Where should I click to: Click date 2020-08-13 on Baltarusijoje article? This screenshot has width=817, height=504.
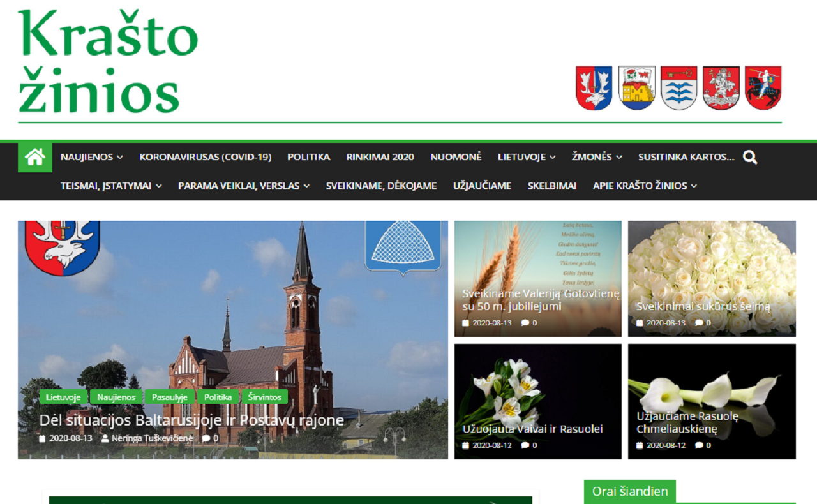click(x=71, y=439)
